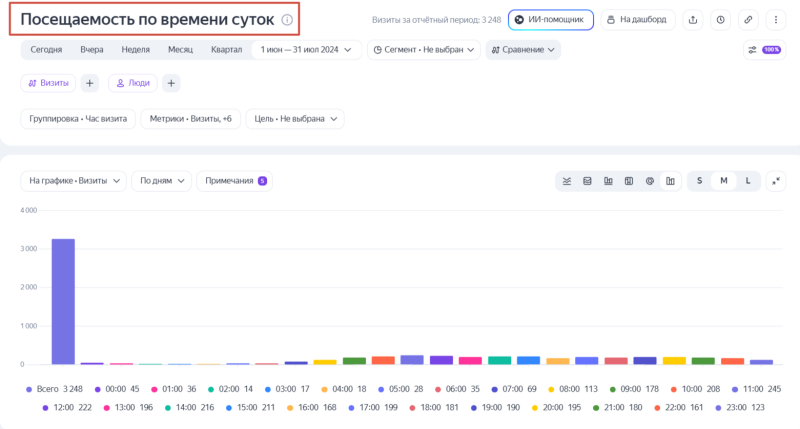
Task: Set chart size to L
Action: [x=748, y=181]
